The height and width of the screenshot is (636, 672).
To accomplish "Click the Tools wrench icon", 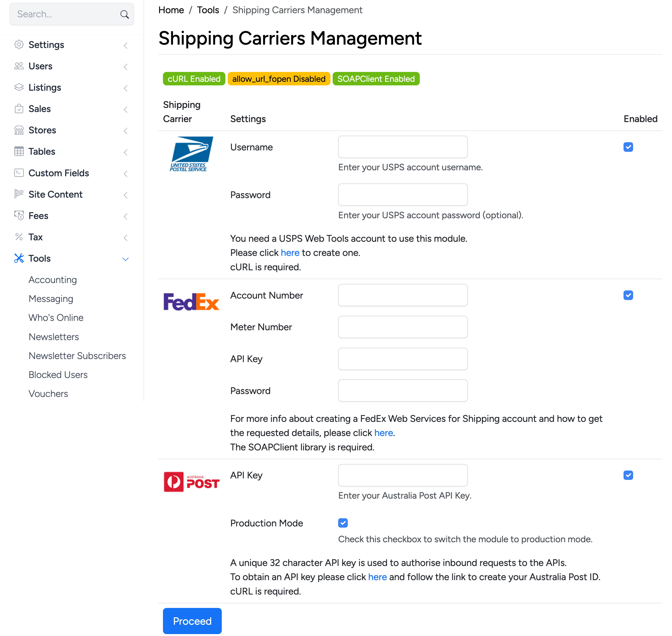I will [19, 258].
